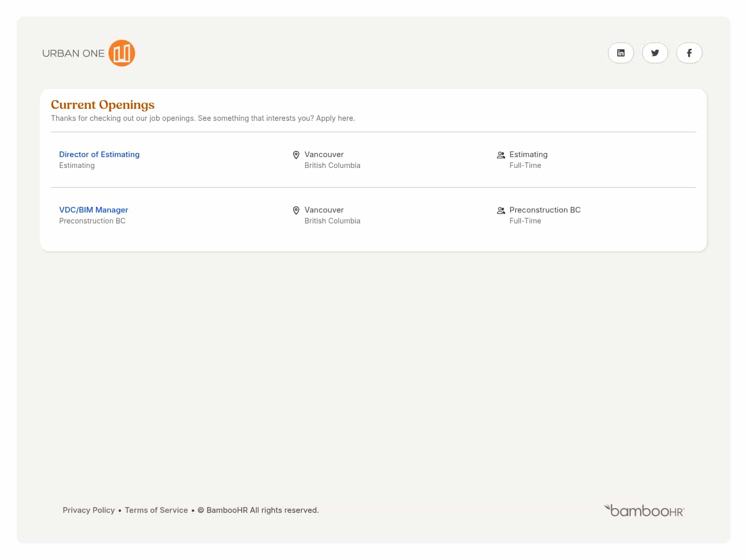
Task: Click the 'Thanks for checking out our job openings' text
Action: (x=203, y=118)
